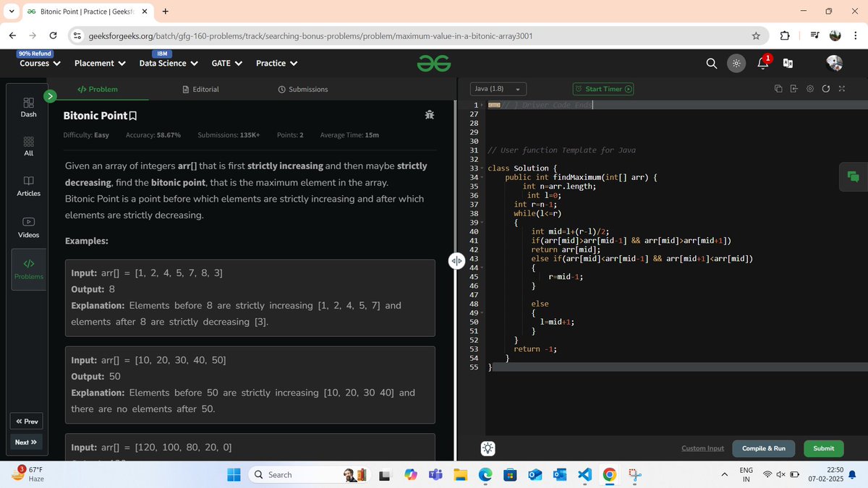Open the GeeksforGeeks search icon
The height and width of the screenshot is (488, 868).
click(712, 64)
